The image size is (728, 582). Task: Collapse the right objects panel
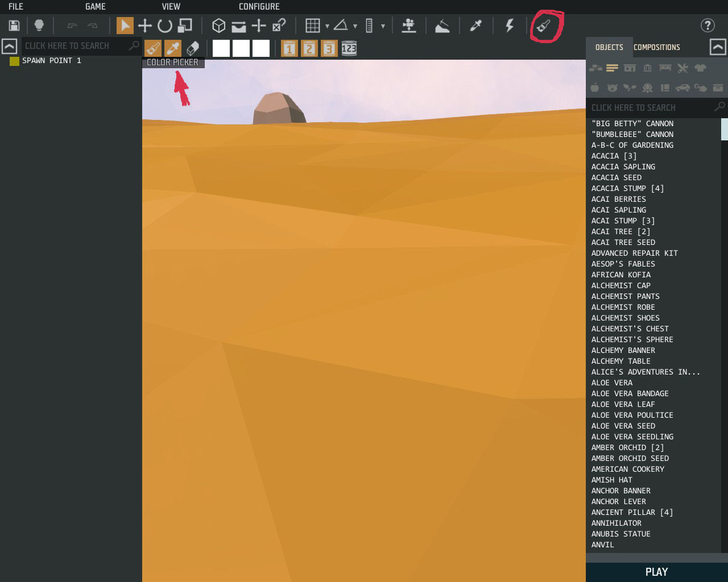[718, 47]
